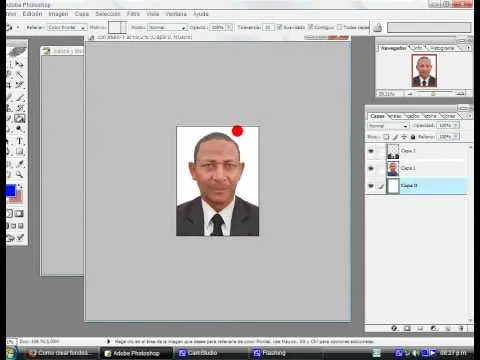Toggle lock image pixels in Layers panel
Image resolution: width=480 pixels, height=360 pixels.
pos(395,137)
